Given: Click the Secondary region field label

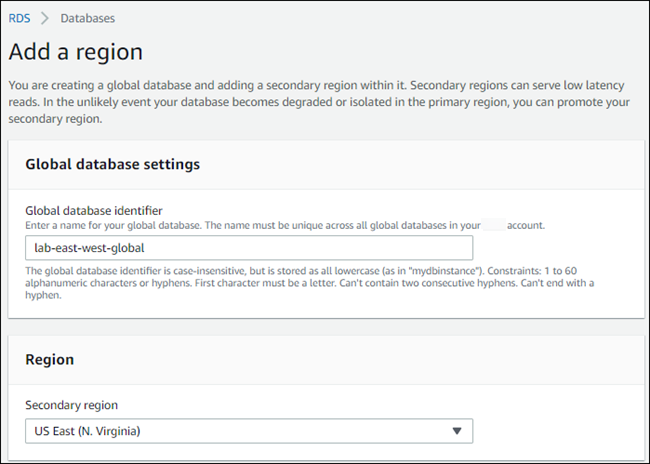Looking at the screenshot, I should click(74, 407).
